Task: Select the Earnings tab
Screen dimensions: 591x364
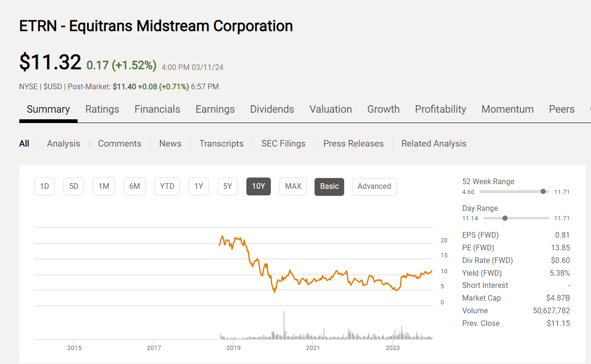Action: [x=215, y=109]
